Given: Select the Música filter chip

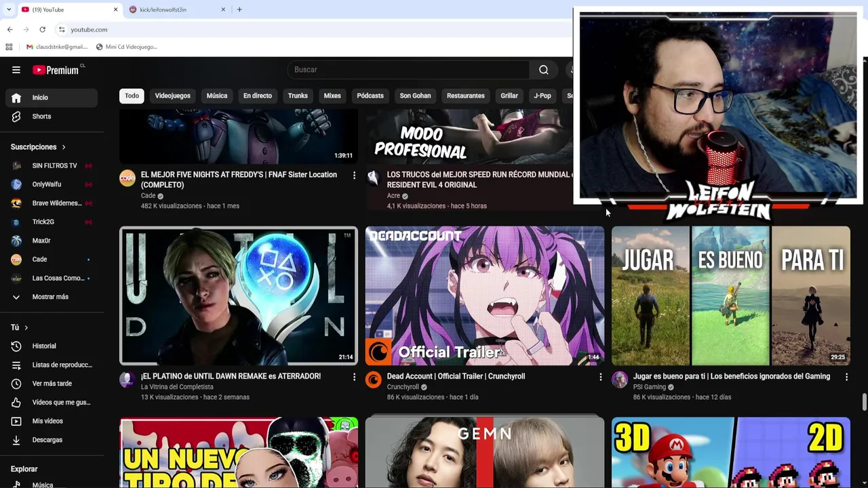Looking at the screenshot, I should 217,96.
